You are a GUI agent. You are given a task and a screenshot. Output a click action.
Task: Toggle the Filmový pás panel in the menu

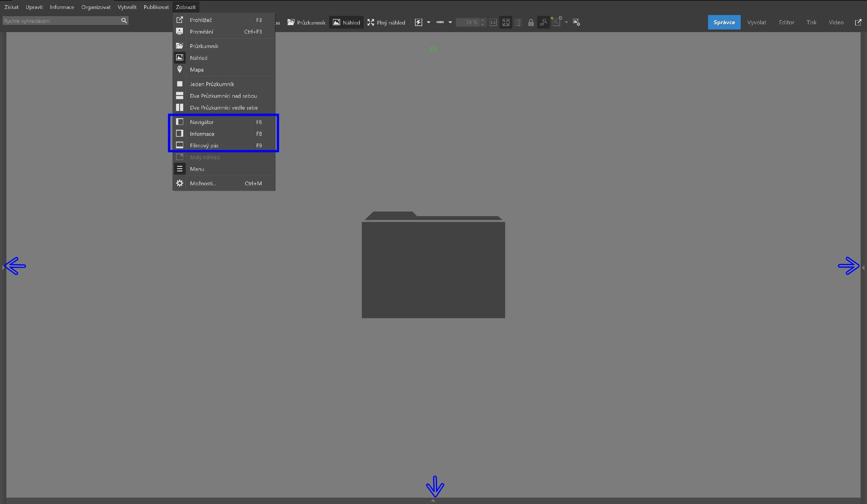point(204,146)
